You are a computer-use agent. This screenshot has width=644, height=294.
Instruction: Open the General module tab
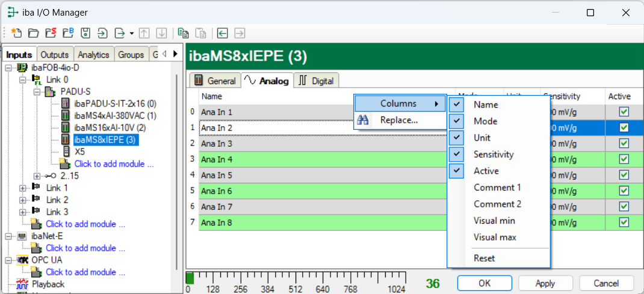pyautogui.click(x=216, y=81)
